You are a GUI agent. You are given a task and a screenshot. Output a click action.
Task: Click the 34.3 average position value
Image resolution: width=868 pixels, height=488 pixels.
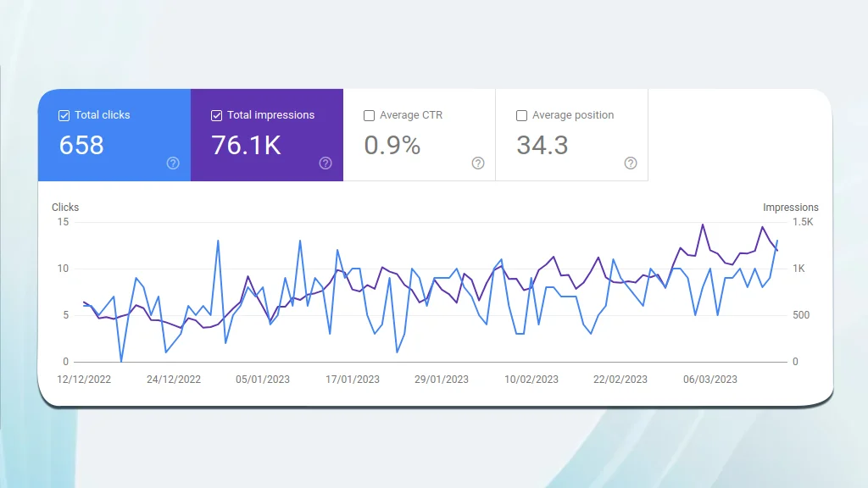pyautogui.click(x=542, y=146)
